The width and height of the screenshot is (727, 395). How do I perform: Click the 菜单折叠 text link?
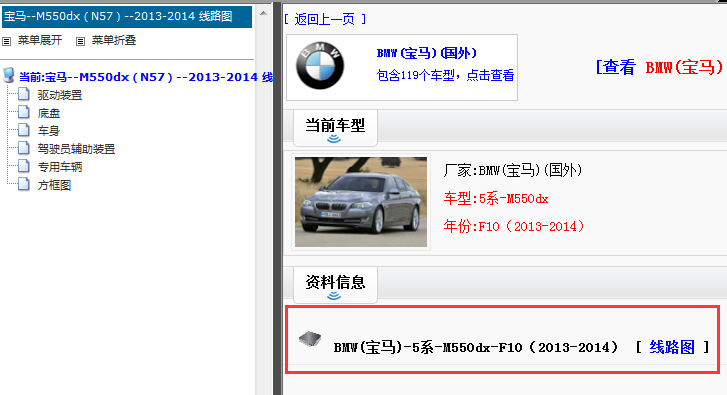point(114,40)
